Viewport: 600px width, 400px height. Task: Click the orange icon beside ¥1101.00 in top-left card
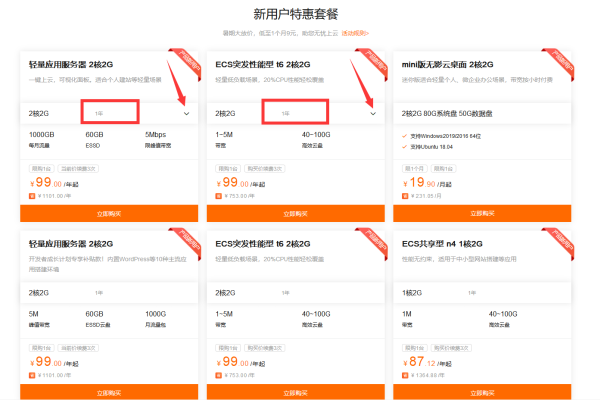[32, 196]
